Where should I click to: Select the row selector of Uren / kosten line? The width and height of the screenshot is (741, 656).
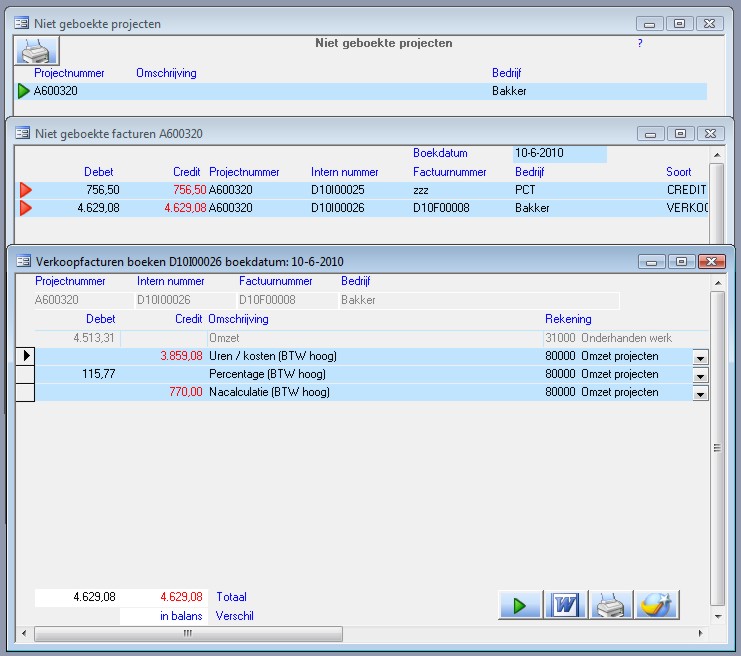[x=25, y=356]
